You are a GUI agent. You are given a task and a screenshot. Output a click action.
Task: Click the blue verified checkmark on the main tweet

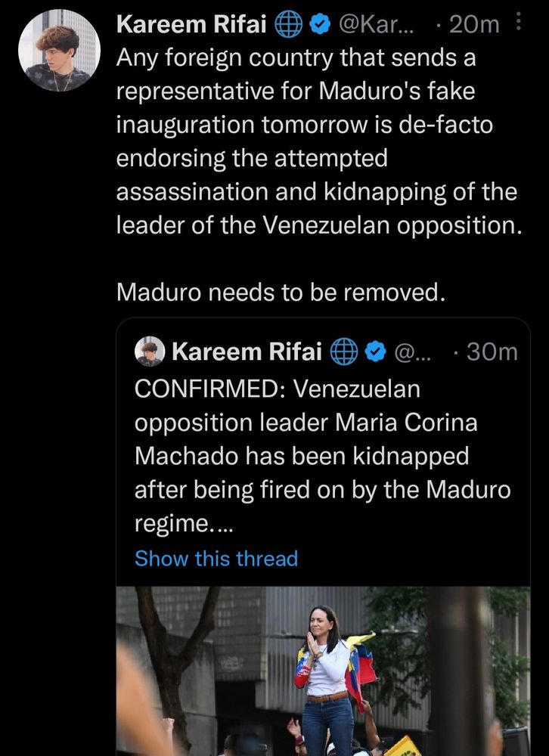click(x=319, y=24)
